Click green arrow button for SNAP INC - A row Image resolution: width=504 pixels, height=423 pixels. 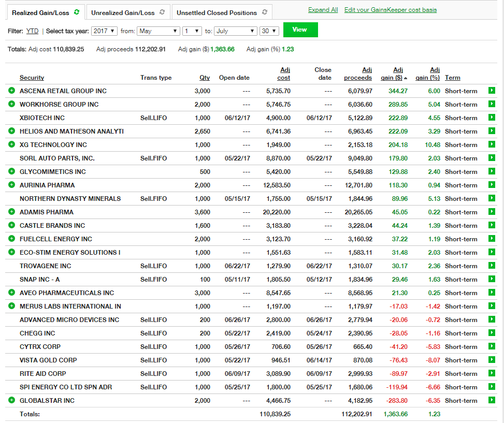pos(492,279)
